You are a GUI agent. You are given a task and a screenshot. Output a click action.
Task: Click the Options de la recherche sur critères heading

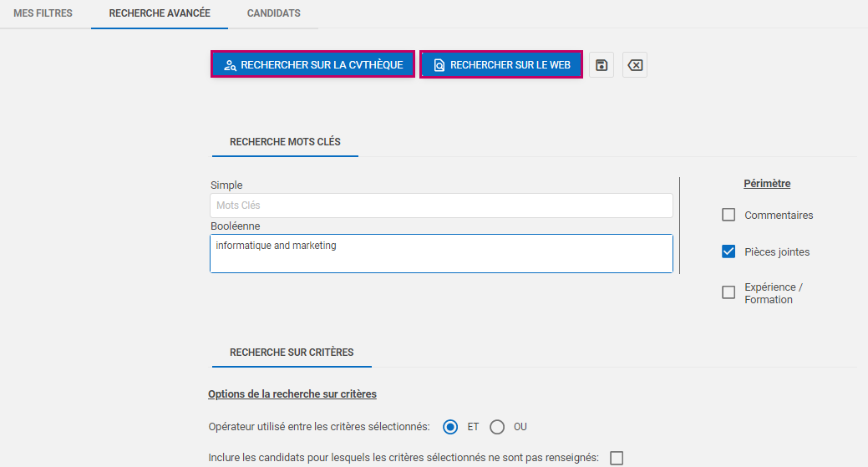pos(292,393)
